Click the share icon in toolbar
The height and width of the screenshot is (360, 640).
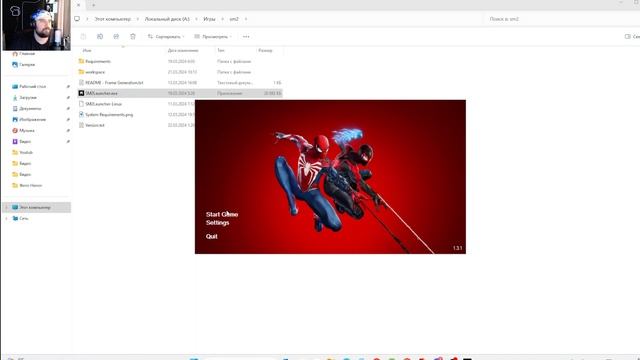(116, 36)
